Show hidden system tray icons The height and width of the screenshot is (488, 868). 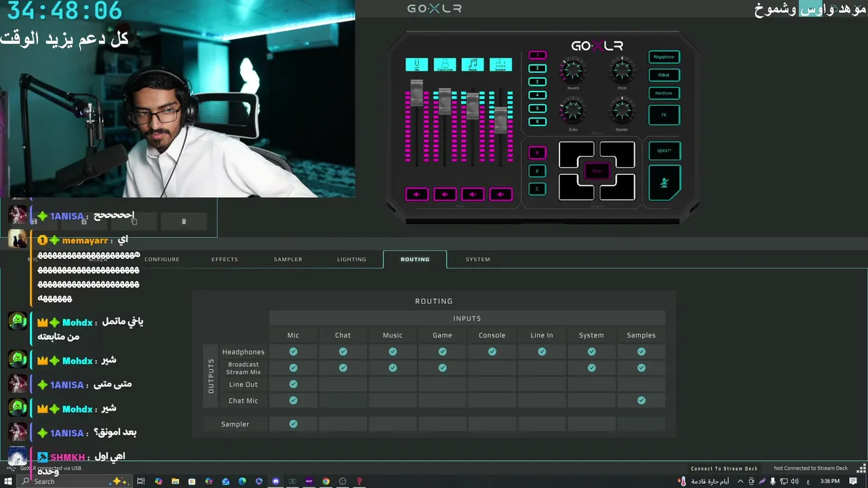[x=741, y=481]
